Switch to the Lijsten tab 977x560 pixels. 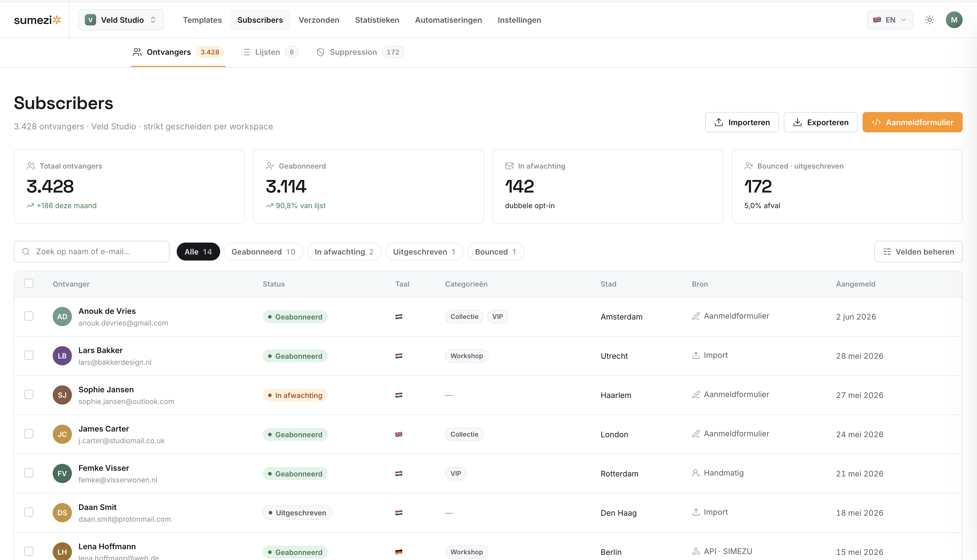pyautogui.click(x=270, y=52)
